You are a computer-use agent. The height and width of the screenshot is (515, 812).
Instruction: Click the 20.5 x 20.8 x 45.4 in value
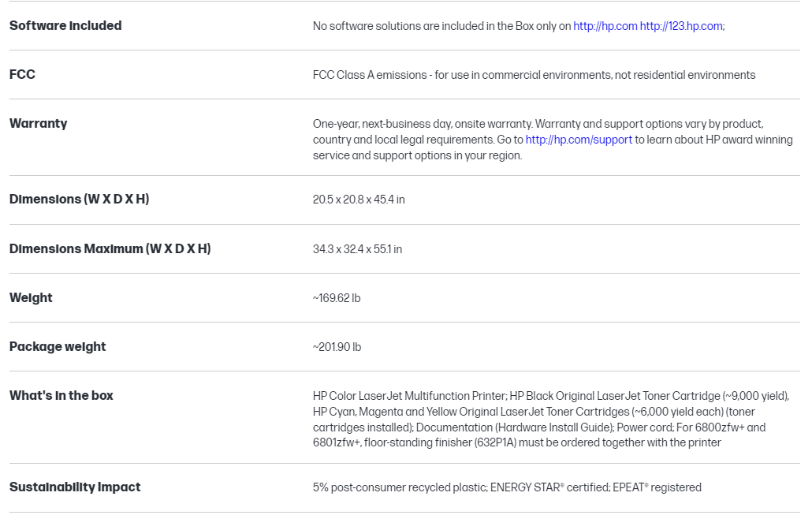pos(359,200)
